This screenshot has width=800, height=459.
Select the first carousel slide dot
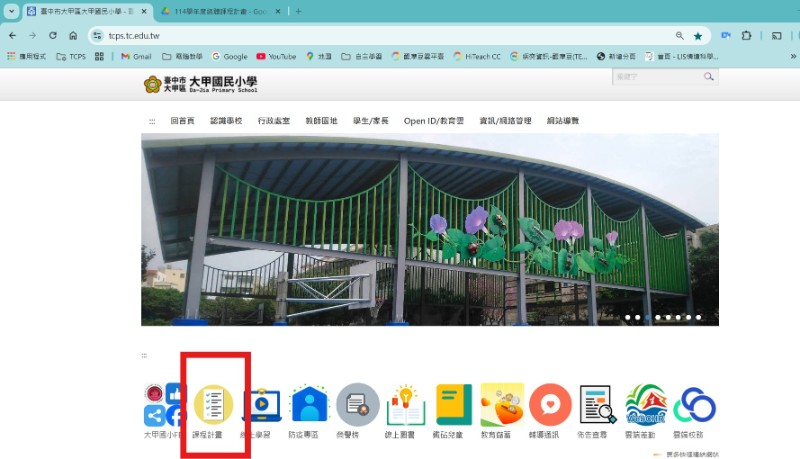tap(627, 317)
